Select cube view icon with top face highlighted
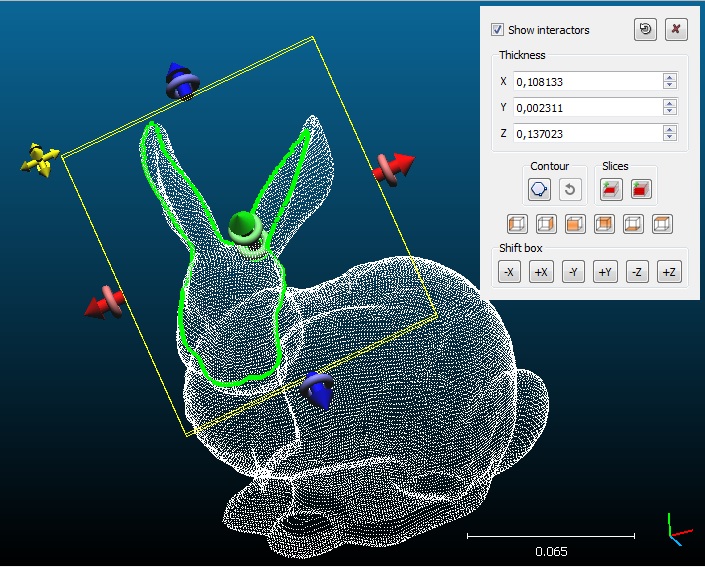Image resolution: width=705 pixels, height=567 pixels. pos(662,224)
